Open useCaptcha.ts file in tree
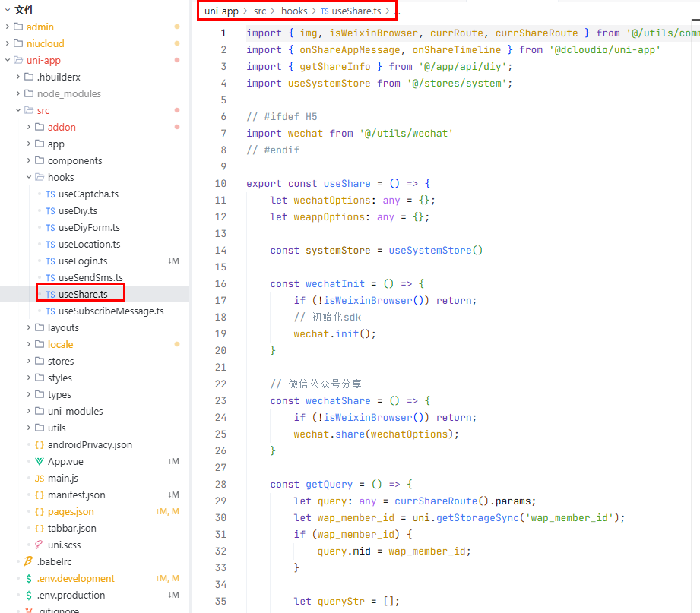 88,194
